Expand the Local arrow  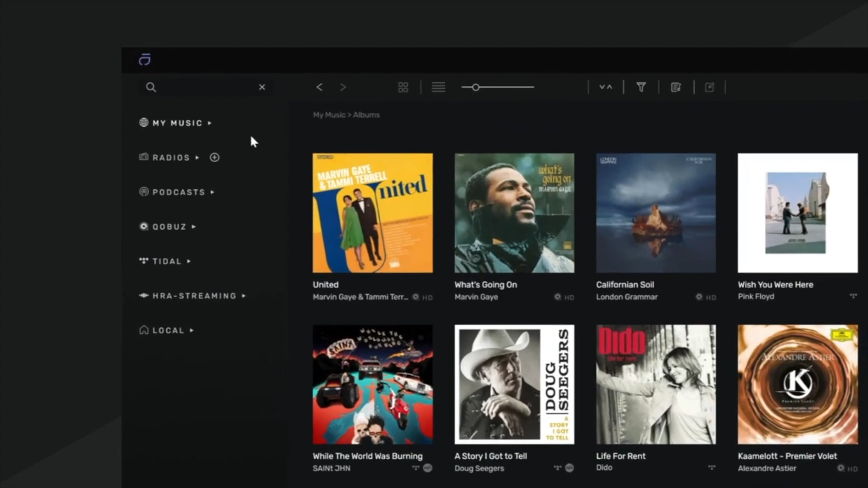192,330
